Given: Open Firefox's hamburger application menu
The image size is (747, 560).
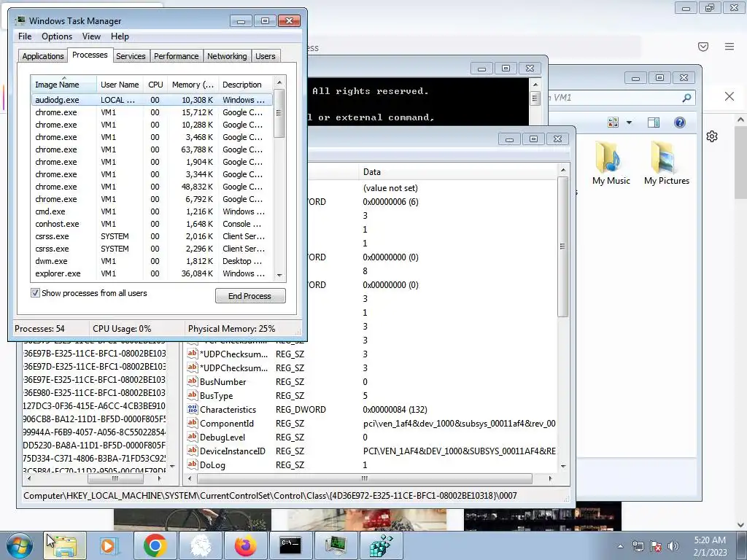Looking at the screenshot, I should (729, 47).
